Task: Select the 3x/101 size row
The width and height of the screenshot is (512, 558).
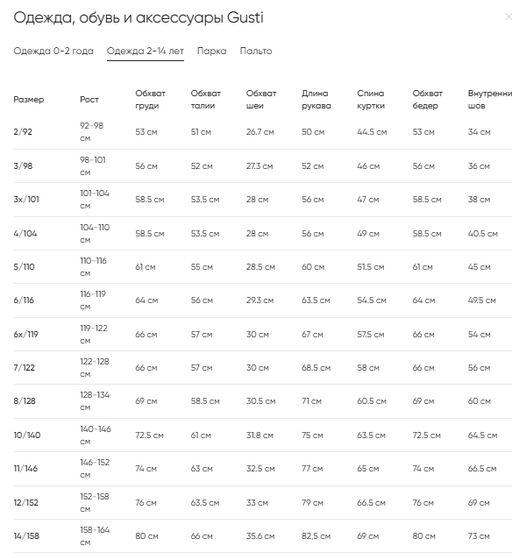Action: pyautogui.click(x=263, y=199)
